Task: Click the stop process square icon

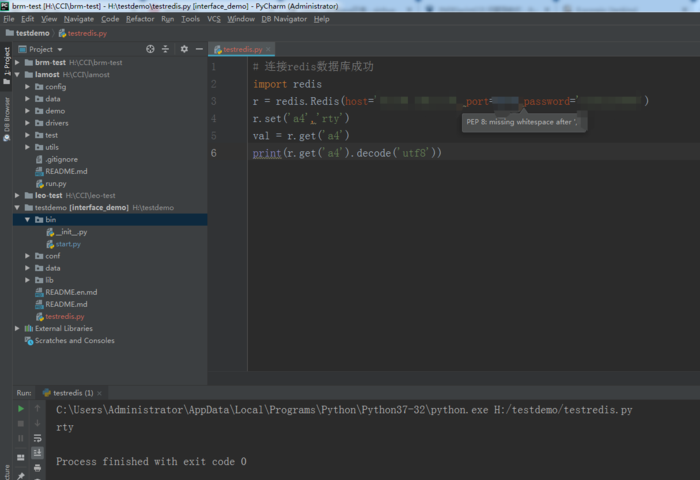Action: click(21, 423)
